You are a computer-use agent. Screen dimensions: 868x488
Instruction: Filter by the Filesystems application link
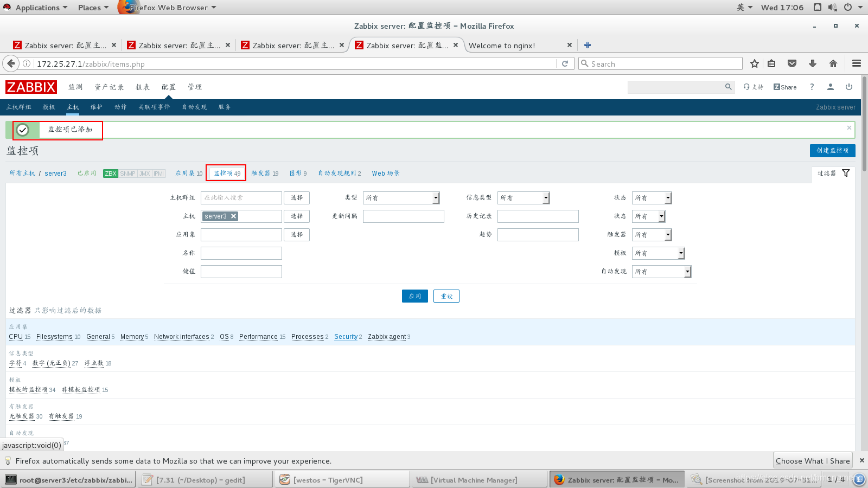pyautogui.click(x=54, y=337)
